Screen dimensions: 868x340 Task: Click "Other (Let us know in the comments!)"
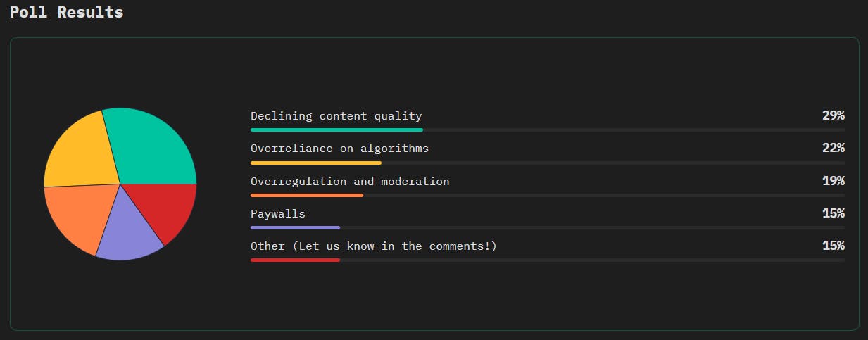pyautogui.click(x=374, y=246)
